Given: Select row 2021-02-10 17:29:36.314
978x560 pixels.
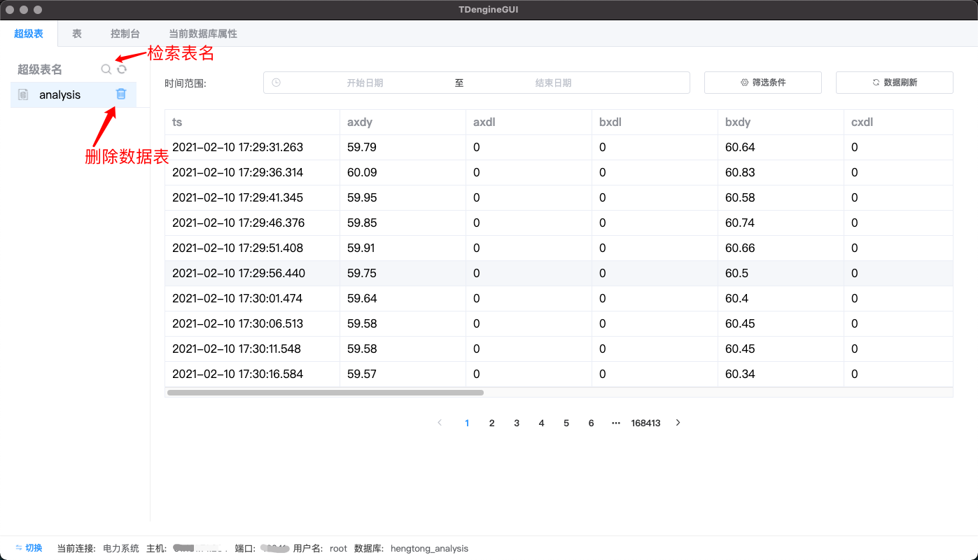Looking at the screenshot, I should [x=559, y=172].
